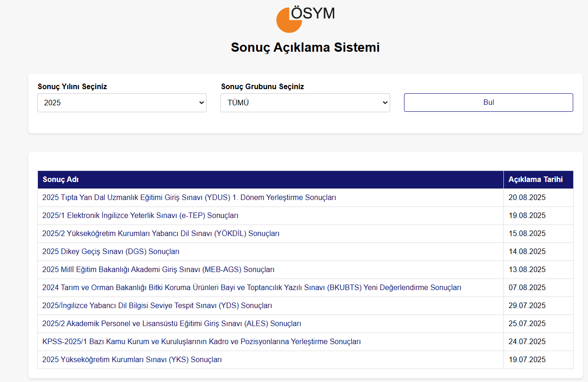Click the 19.07.2025 date for YKS
Viewport: 588px width, 382px height.
[x=527, y=360]
